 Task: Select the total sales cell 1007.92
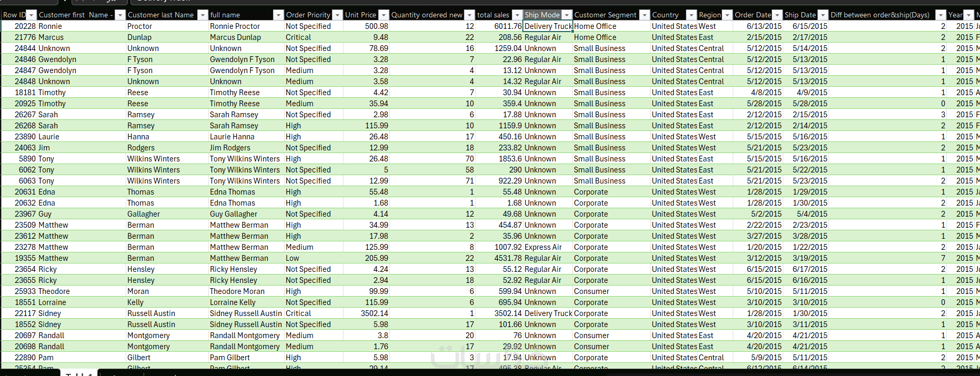click(499, 247)
